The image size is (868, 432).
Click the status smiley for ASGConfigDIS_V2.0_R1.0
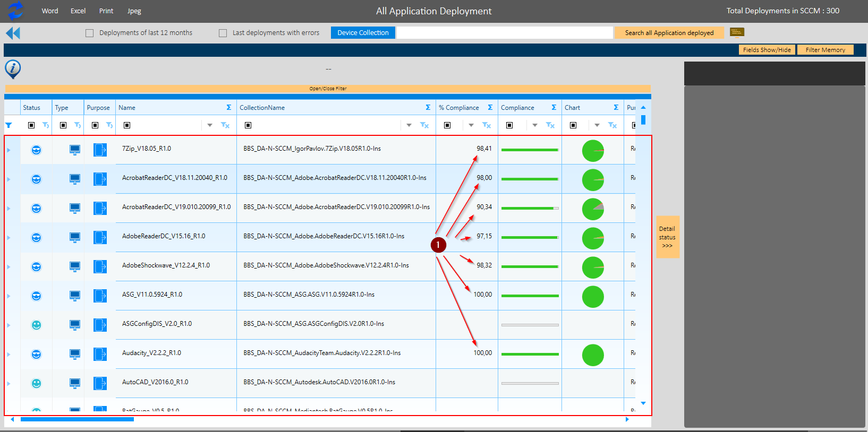36,325
